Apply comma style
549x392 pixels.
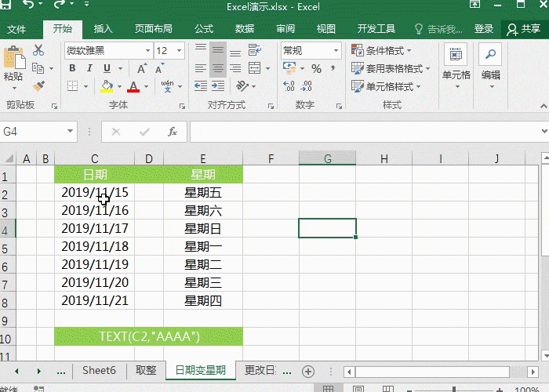coord(333,68)
